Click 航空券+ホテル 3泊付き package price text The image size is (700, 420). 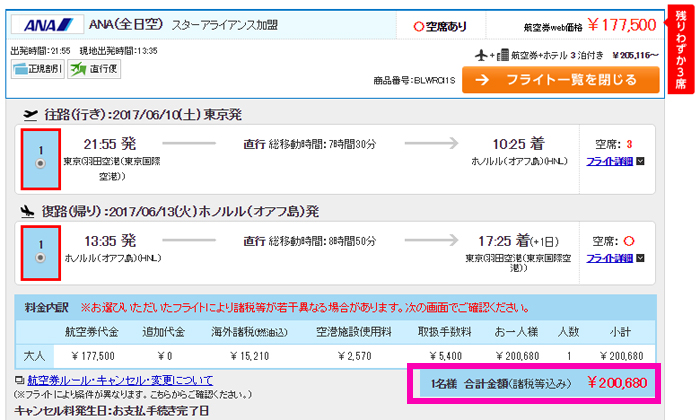pyautogui.click(x=585, y=55)
